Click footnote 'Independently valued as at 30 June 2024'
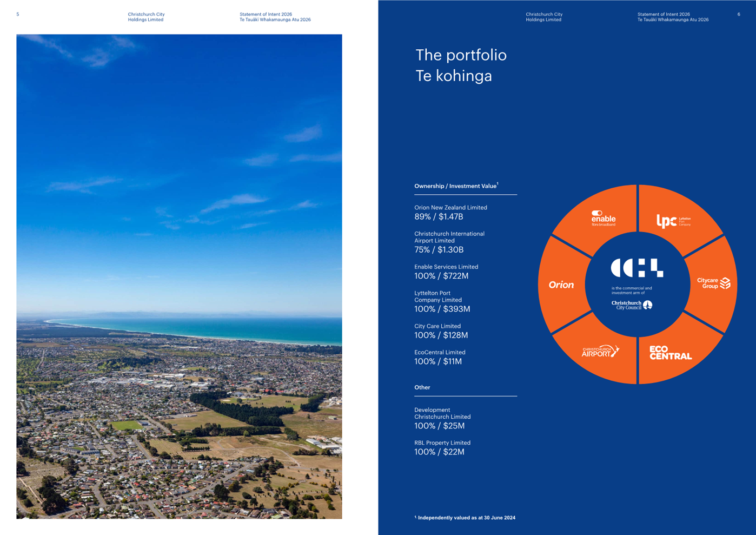 [x=465, y=518]
